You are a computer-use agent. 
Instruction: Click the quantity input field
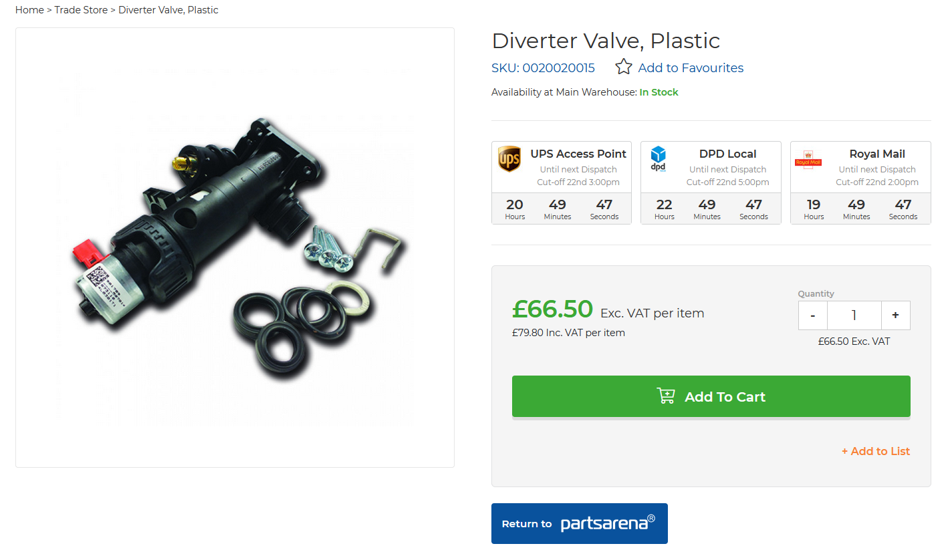point(854,315)
